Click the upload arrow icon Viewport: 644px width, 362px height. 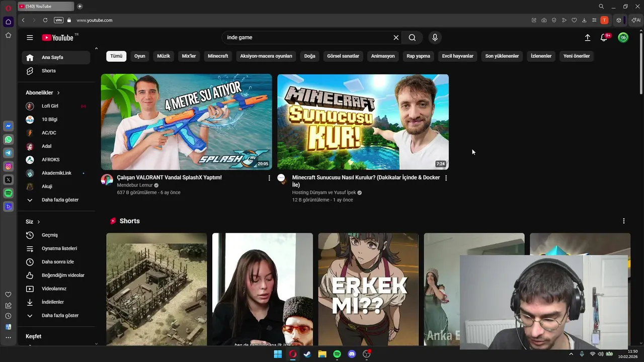587,38
